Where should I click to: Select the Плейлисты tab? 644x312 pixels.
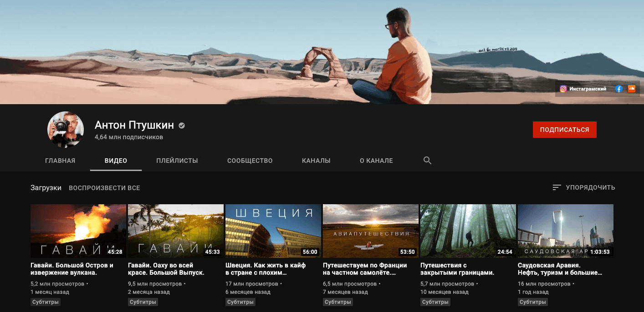(x=177, y=161)
